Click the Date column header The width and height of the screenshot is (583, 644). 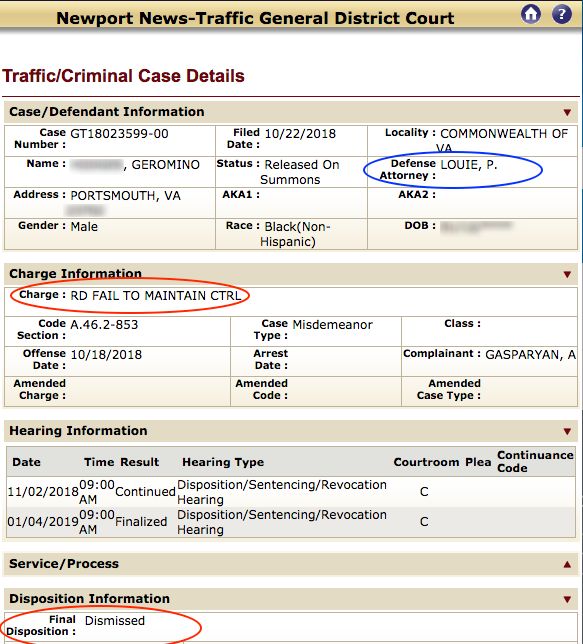point(26,462)
